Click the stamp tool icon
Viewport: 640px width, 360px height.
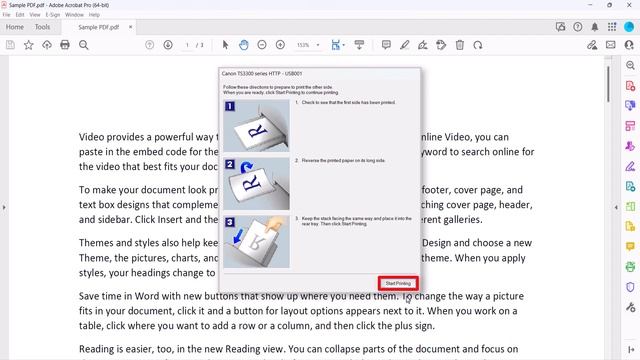pyautogui.click(x=441, y=45)
